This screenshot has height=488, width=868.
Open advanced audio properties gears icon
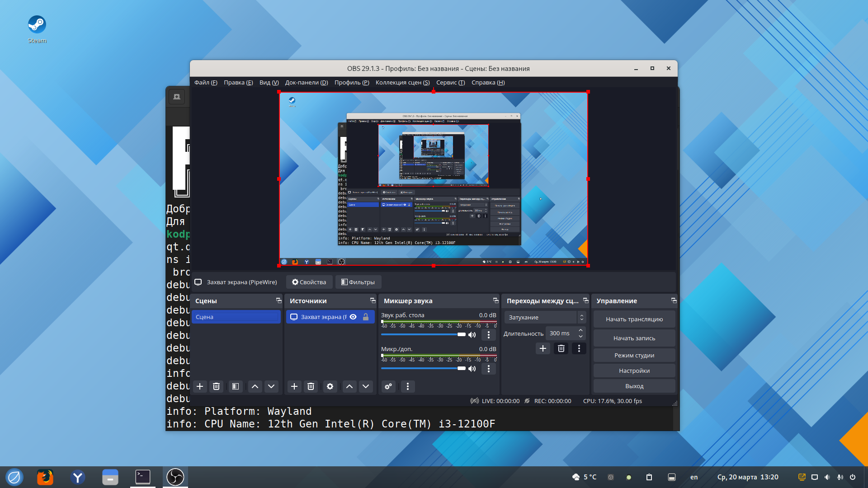(388, 386)
